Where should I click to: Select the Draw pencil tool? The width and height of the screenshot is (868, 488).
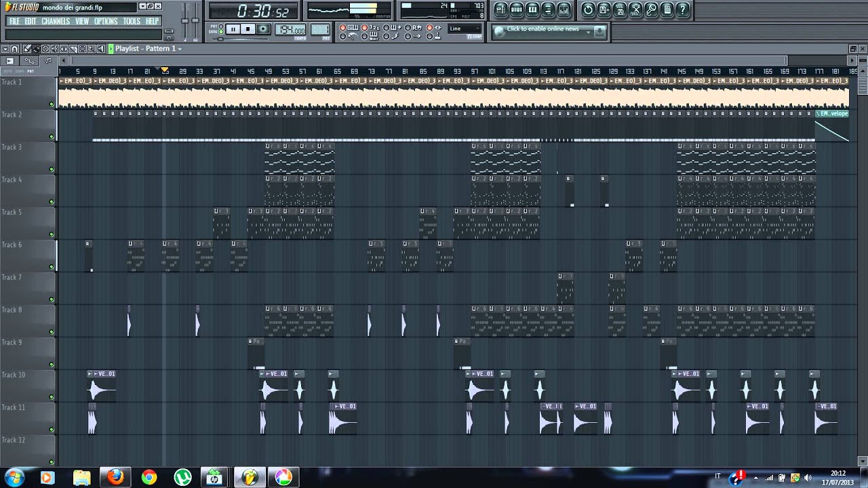click(x=27, y=49)
